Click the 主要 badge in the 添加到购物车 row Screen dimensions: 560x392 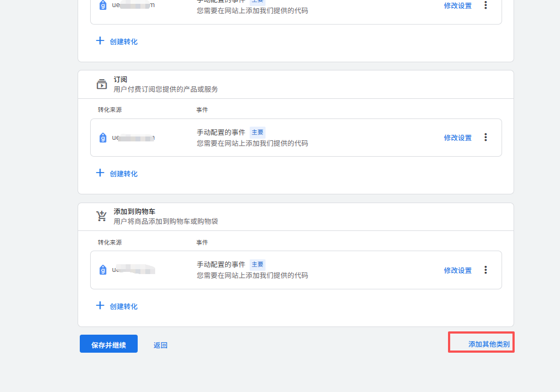(257, 264)
